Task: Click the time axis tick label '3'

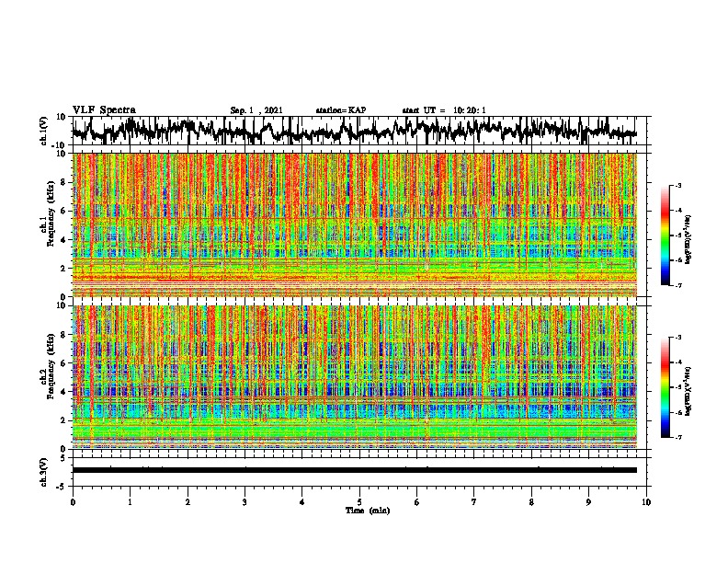Action: click(x=245, y=502)
